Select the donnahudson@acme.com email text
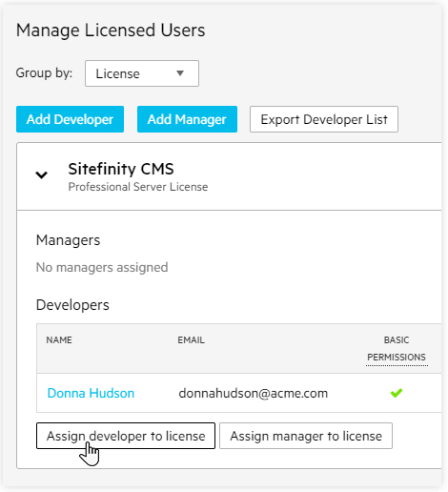 click(254, 393)
